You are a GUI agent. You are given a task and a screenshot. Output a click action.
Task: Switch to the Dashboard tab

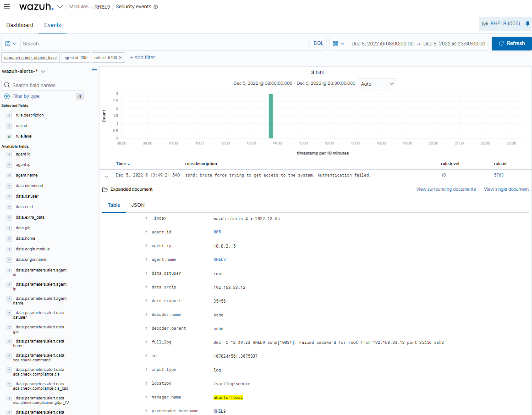20,25
